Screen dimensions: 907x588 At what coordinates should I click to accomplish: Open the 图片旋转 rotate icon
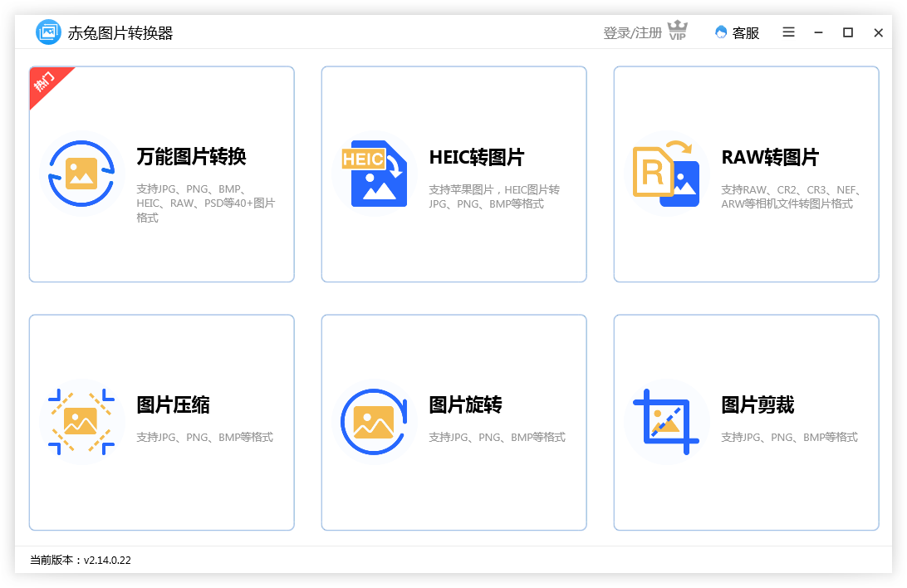(x=374, y=422)
